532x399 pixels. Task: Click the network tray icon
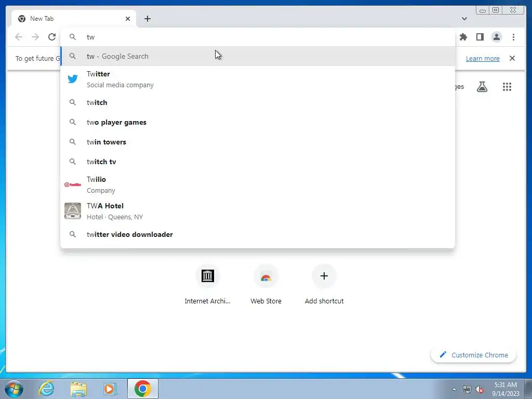[x=467, y=389]
